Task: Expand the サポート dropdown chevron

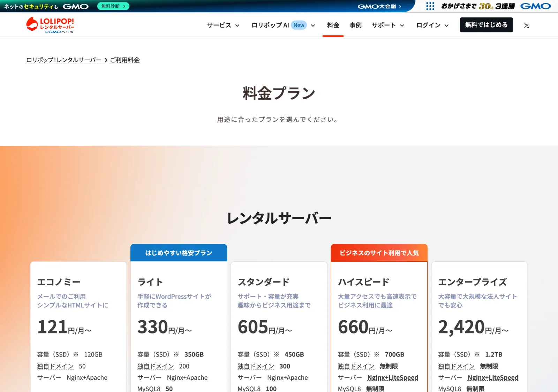Action: [402, 25]
